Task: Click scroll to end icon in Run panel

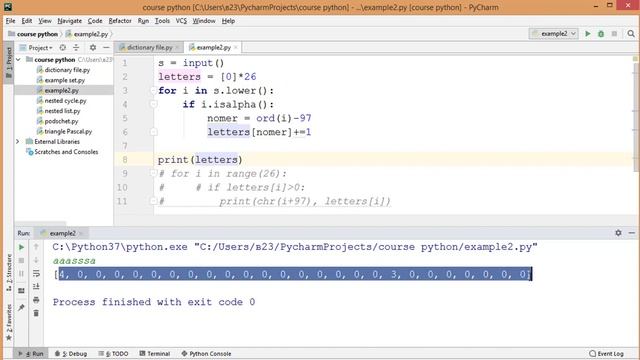Action: click(x=36, y=286)
